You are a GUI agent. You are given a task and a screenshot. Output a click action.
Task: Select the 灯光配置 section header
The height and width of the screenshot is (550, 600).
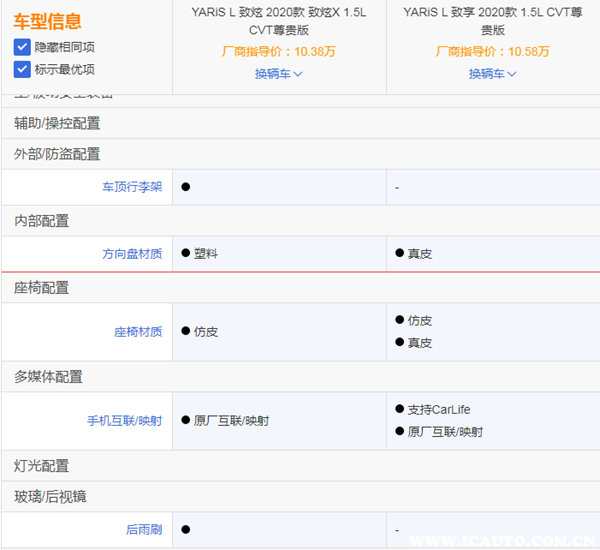pos(41,466)
